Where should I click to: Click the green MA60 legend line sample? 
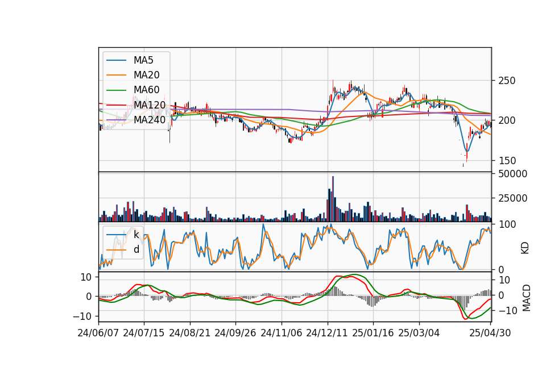(x=116, y=90)
